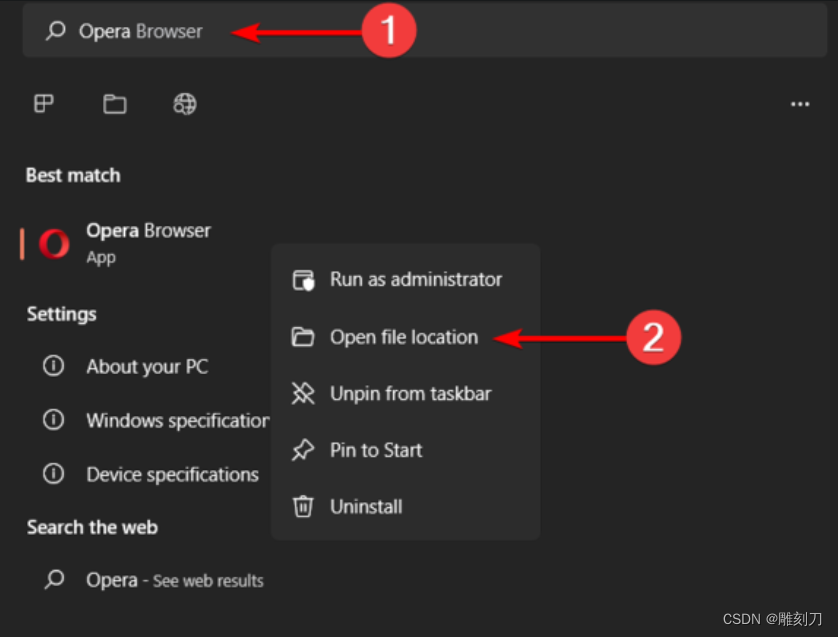Viewport: 838px width, 637px height.
Task: Choose Run as administrator
Action: click(406, 279)
